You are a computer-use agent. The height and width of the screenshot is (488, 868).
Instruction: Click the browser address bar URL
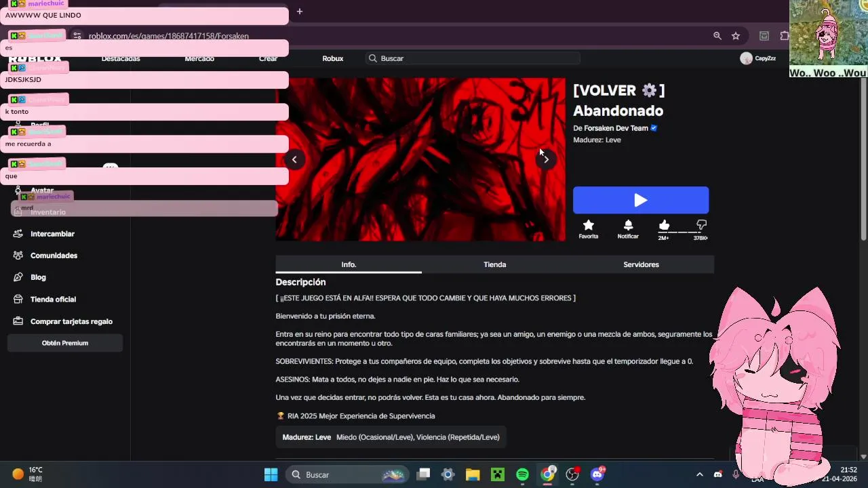pyautogui.click(x=168, y=36)
